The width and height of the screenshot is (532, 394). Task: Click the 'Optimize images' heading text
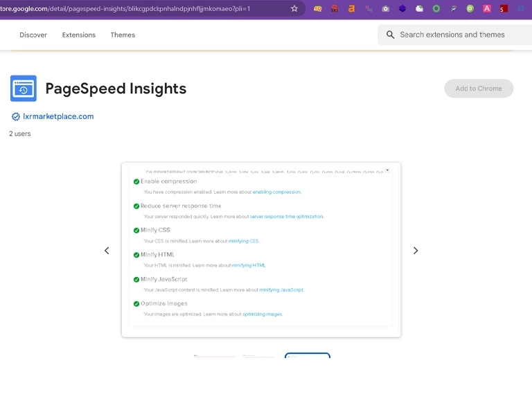pos(164,303)
